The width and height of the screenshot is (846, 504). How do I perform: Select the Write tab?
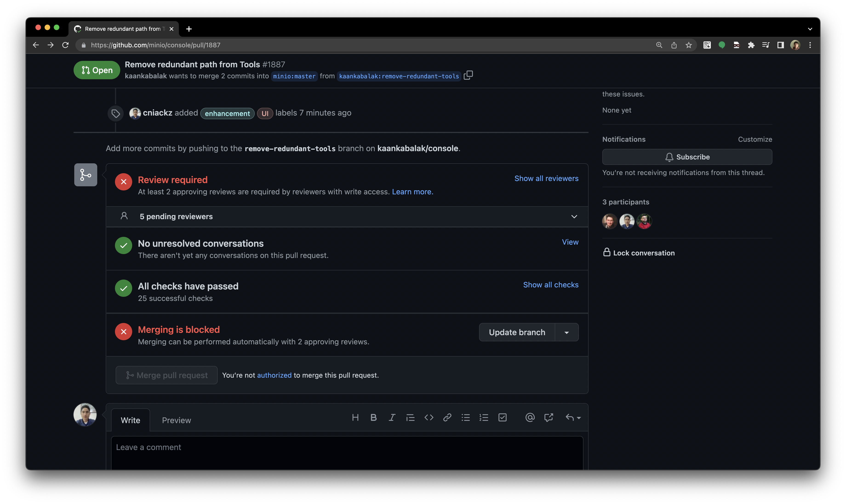pos(130,420)
